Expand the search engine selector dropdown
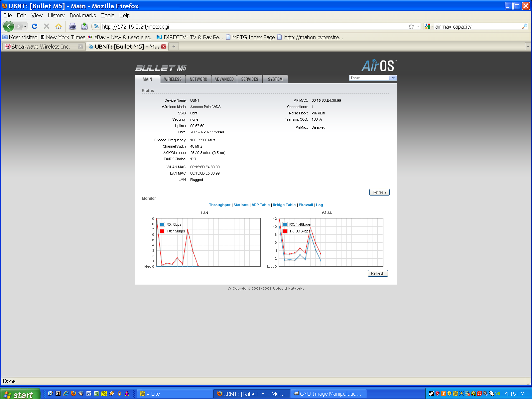 click(x=429, y=26)
